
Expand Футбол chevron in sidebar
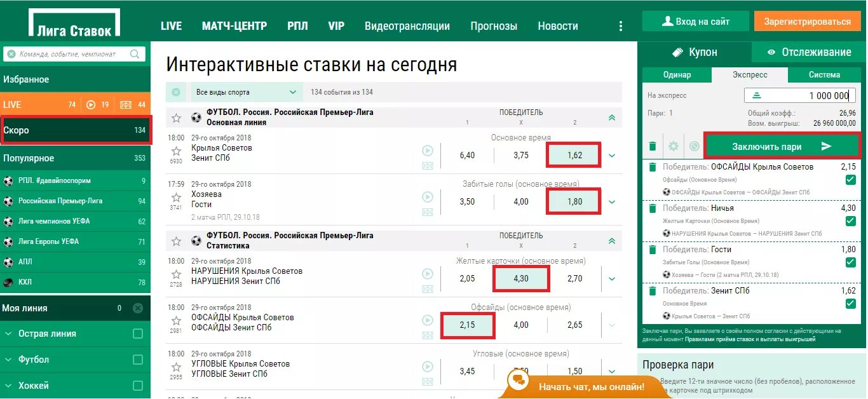point(8,360)
